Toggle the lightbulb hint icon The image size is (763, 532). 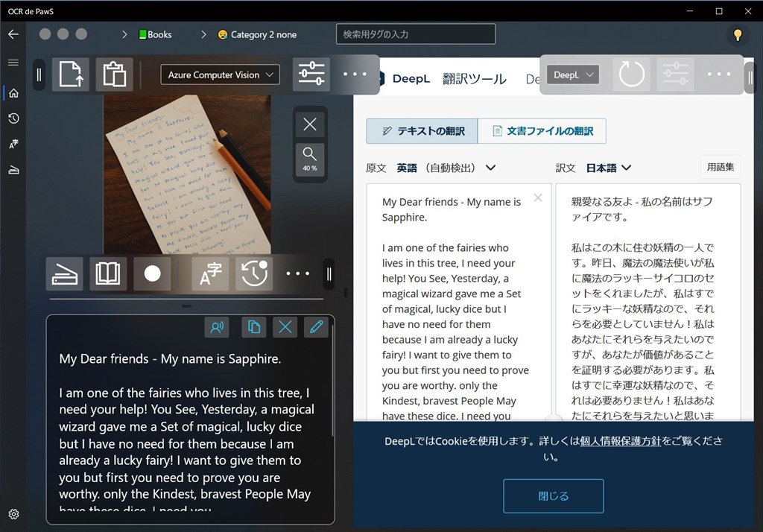(x=738, y=34)
